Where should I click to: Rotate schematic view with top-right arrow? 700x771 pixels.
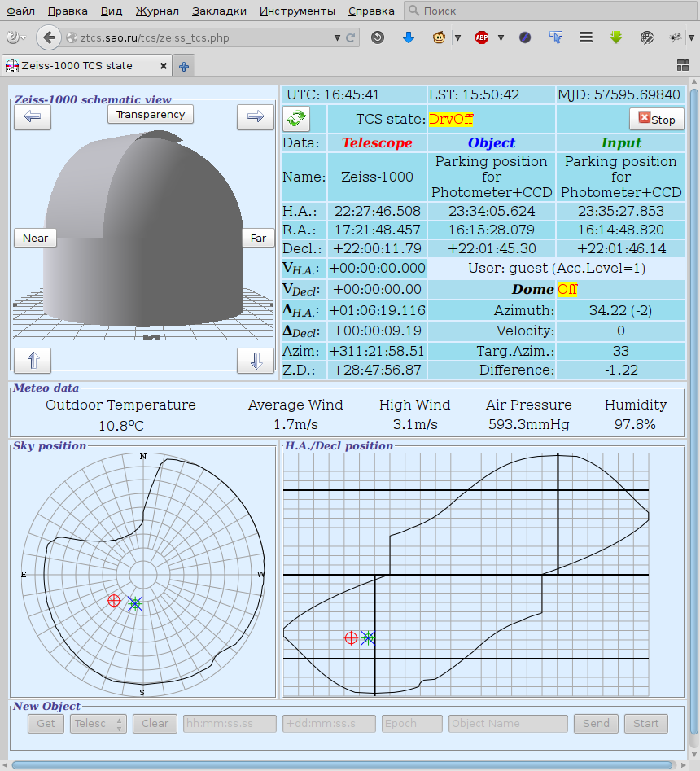pyautogui.click(x=256, y=117)
